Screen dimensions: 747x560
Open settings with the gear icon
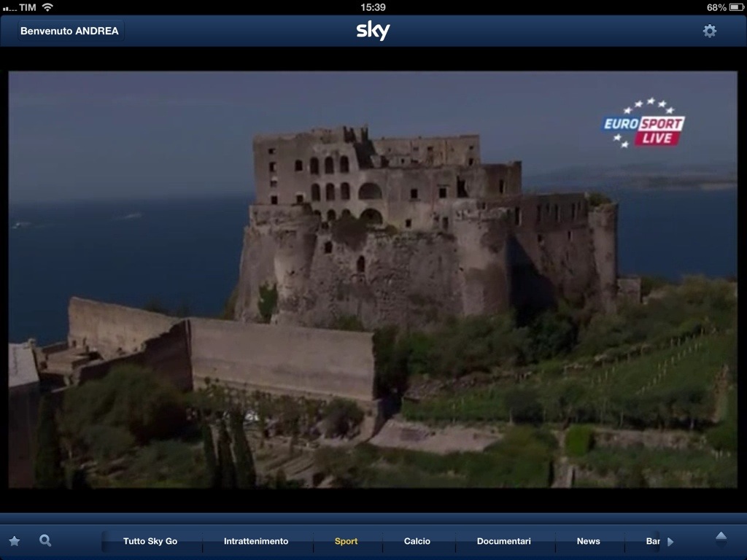tap(709, 31)
